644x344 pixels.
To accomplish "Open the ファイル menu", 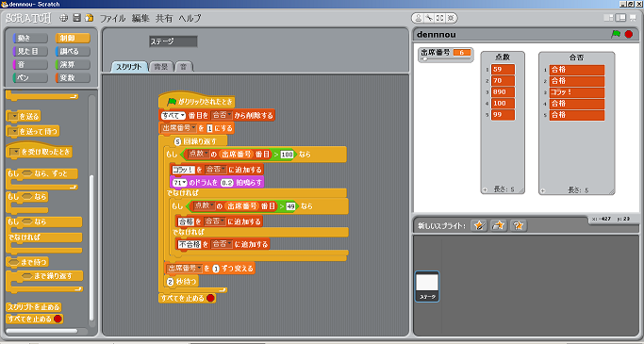I will tap(113, 18).
